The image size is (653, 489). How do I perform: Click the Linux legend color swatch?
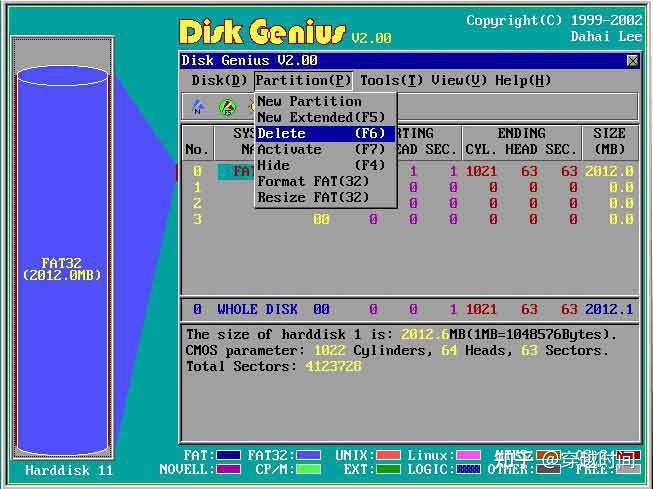point(468,455)
